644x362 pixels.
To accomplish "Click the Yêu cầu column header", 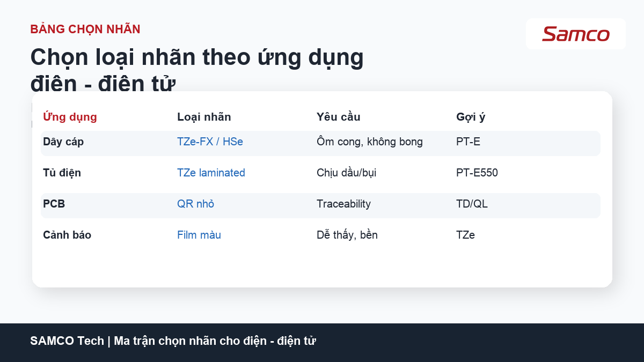I will point(339,117).
